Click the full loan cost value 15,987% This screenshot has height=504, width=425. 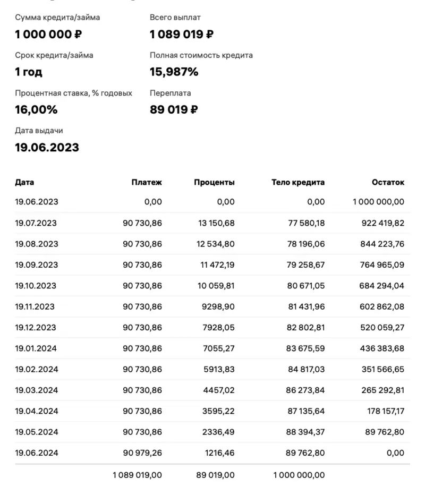174,72
